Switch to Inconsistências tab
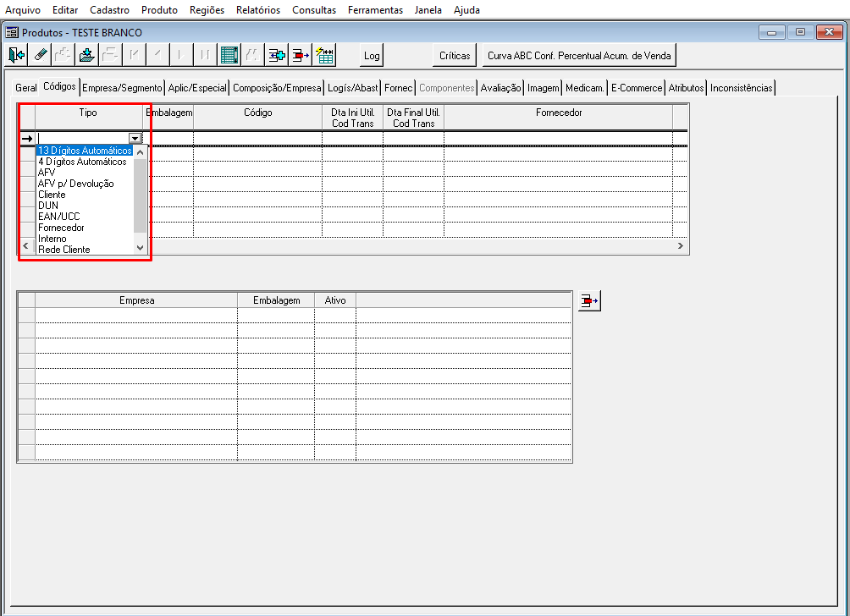 point(741,88)
